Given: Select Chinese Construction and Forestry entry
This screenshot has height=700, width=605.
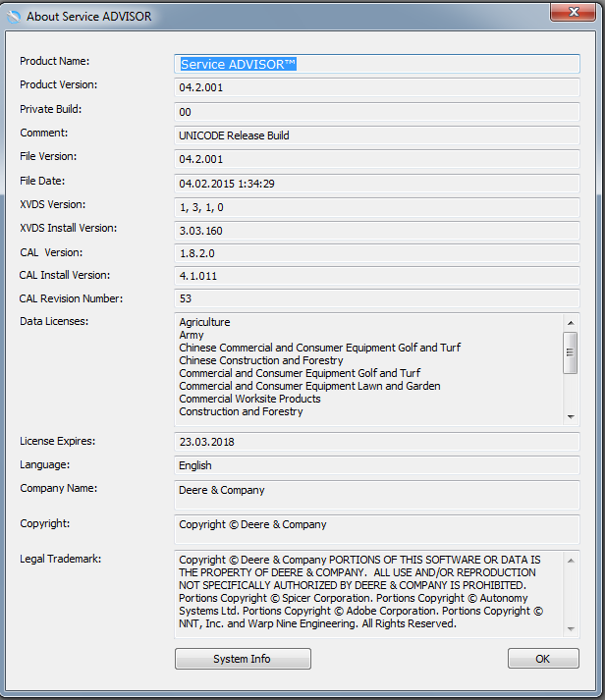Looking at the screenshot, I should click(260, 360).
